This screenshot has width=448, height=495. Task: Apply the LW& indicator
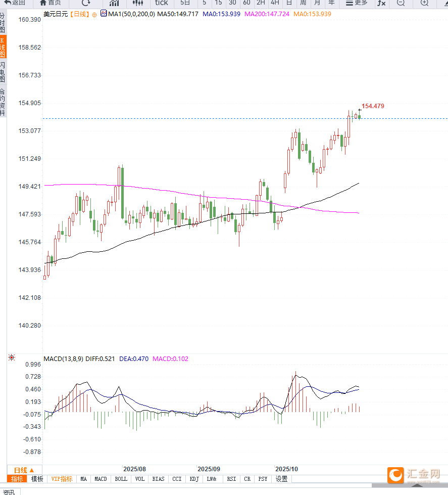(212, 479)
